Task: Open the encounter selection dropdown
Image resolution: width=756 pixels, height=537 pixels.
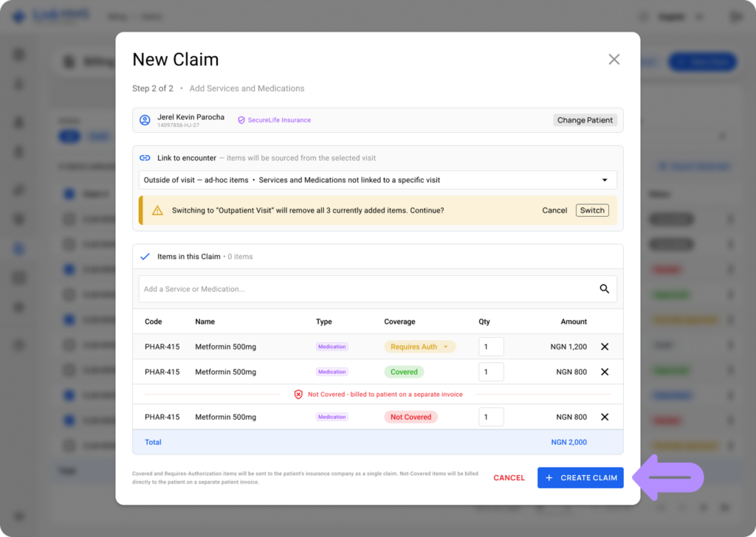Action: coord(377,180)
